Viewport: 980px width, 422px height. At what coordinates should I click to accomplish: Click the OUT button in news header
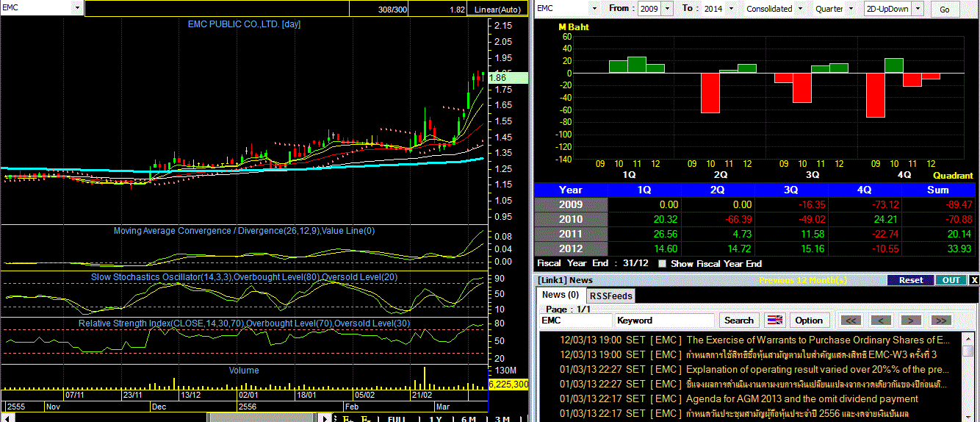951,280
